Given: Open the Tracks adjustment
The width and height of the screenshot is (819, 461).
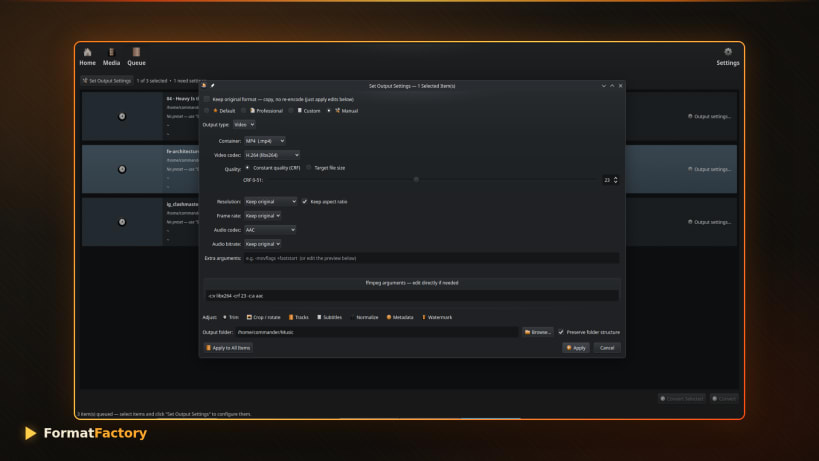Looking at the screenshot, I should 299,317.
